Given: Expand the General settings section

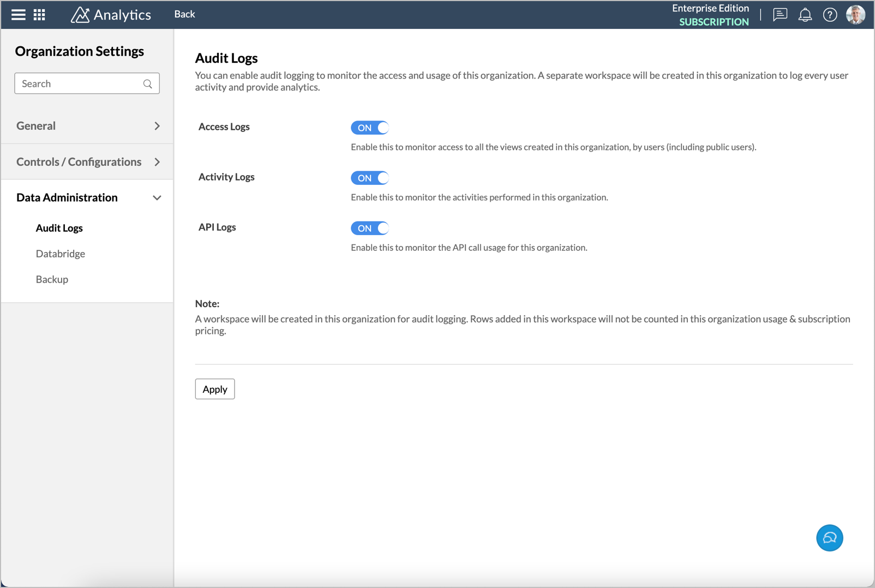Looking at the screenshot, I should coord(87,126).
